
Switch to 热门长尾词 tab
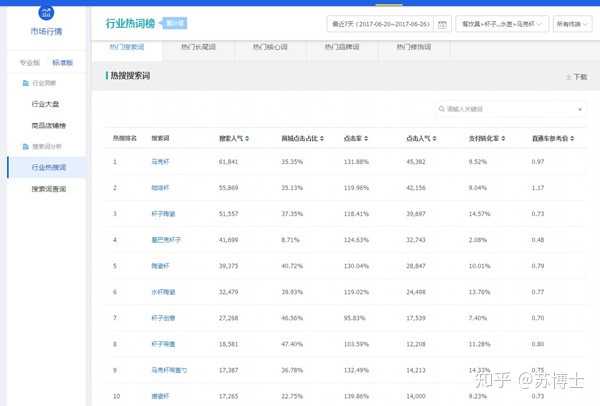[198, 47]
